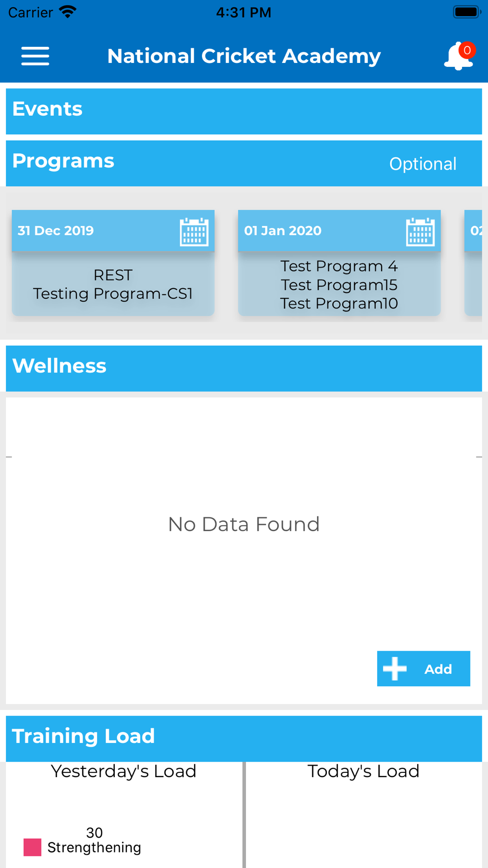Toggle the Optional programs filter

[423, 164]
